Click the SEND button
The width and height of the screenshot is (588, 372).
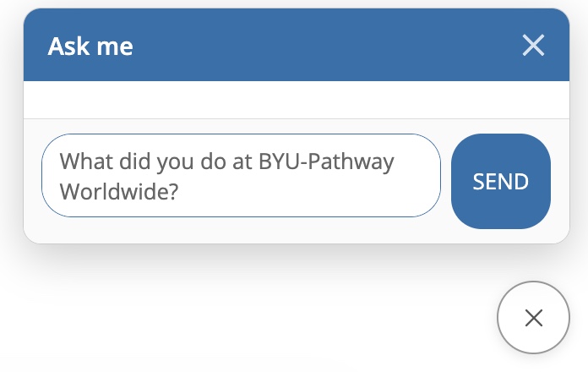pyautogui.click(x=501, y=181)
